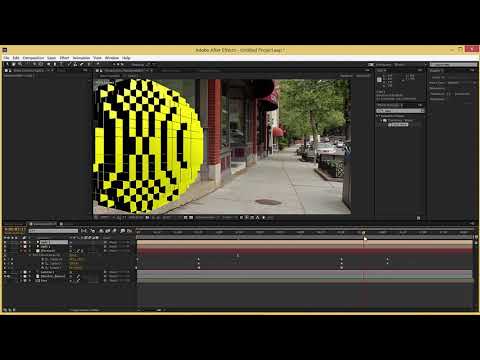Open the Composition menu
Image resolution: width=480 pixels, height=360 pixels.
pyautogui.click(x=33, y=58)
